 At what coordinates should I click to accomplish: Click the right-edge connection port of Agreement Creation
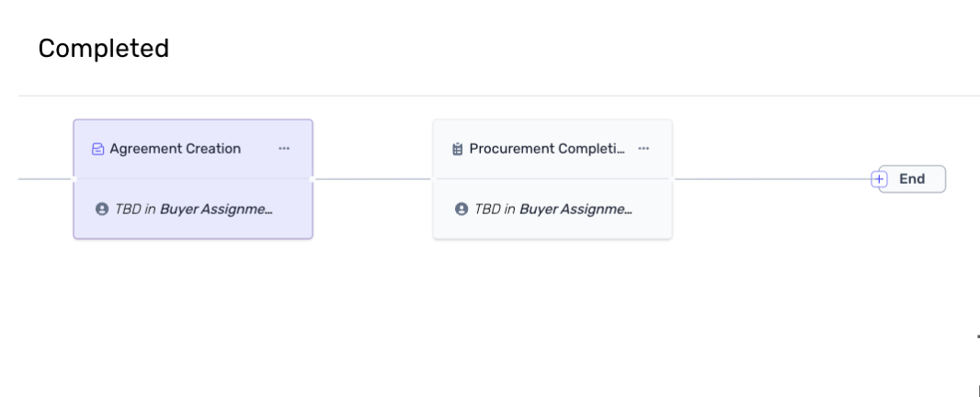(x=313, y=179)
